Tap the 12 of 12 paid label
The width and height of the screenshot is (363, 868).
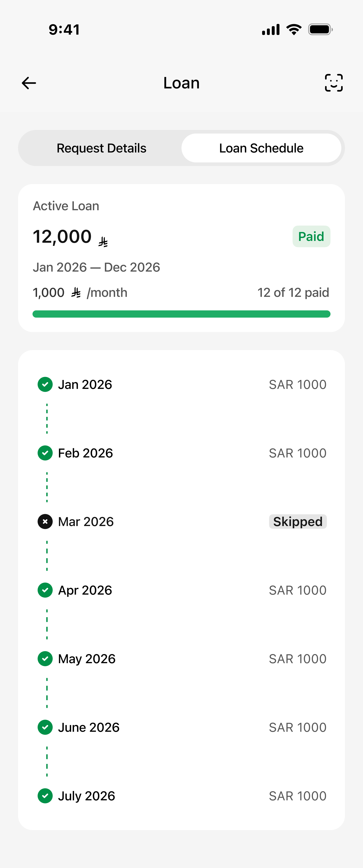tap(293, 293)
